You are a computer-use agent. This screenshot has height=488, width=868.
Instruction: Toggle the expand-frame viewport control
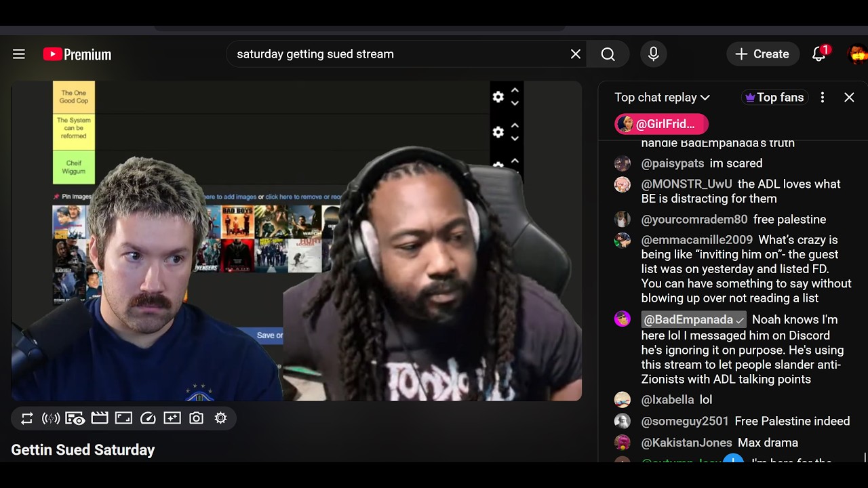point(123,419)
